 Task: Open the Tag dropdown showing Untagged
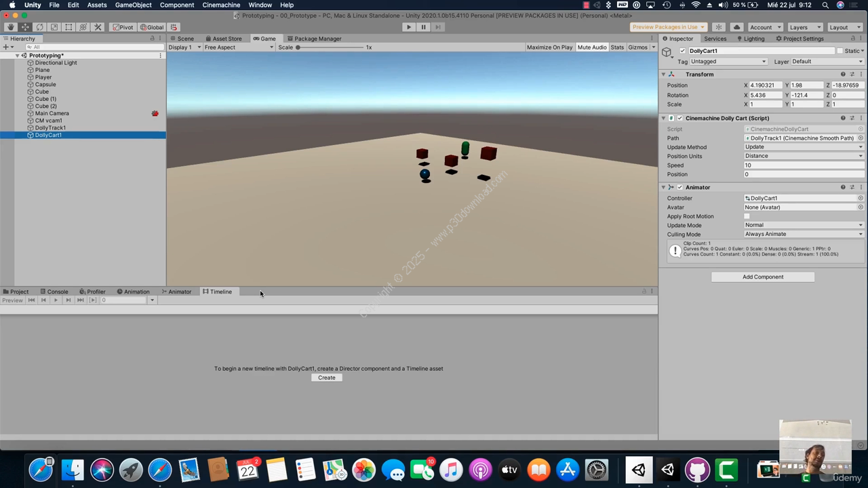728,62
